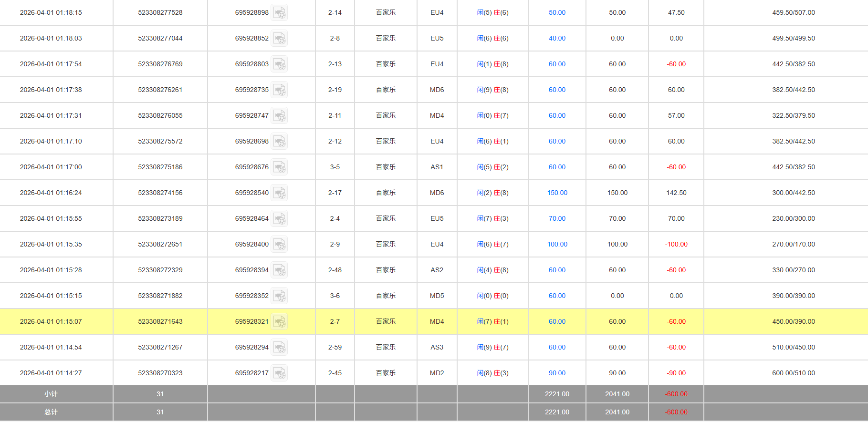Image resolution: width=868 pixels, height=432 pixels.
Task: Play video record beside 695928852
Action: pyautogui.click(x=280, y=39)
